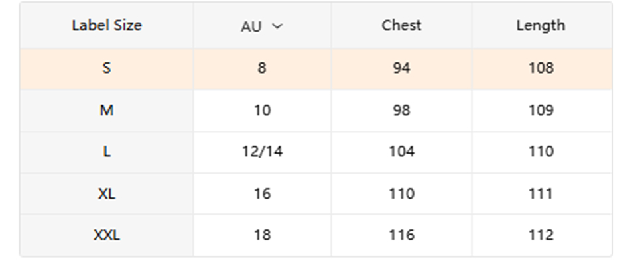The width and height of the screenshot is (644, 263).
Task: Click the Chest column header
Action: point(401,25)
